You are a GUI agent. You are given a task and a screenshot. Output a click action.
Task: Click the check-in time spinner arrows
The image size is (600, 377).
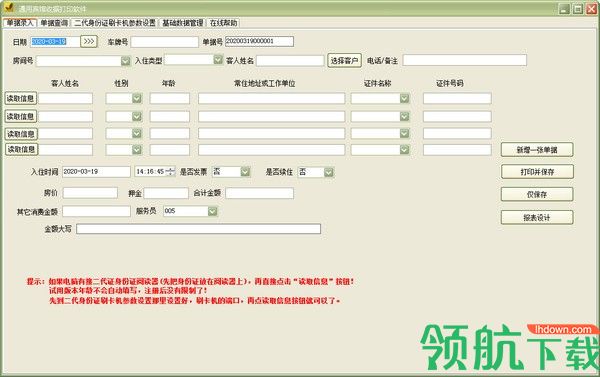click(171, 172)
